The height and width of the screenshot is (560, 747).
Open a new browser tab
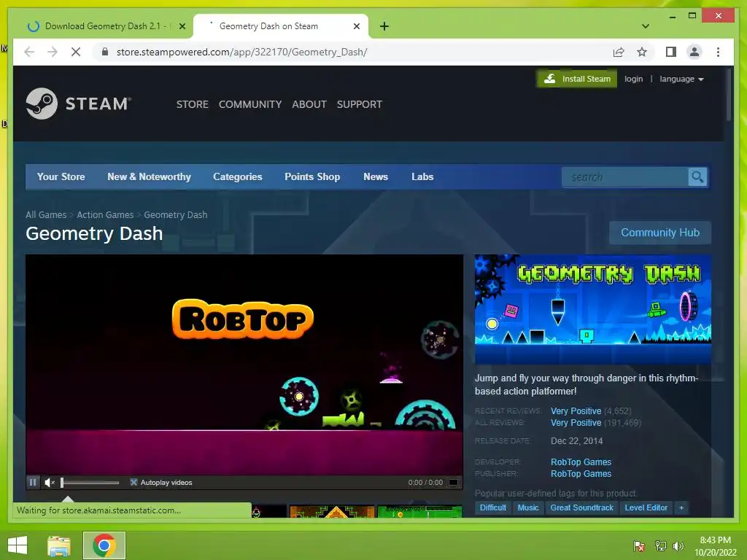(384, 26)
